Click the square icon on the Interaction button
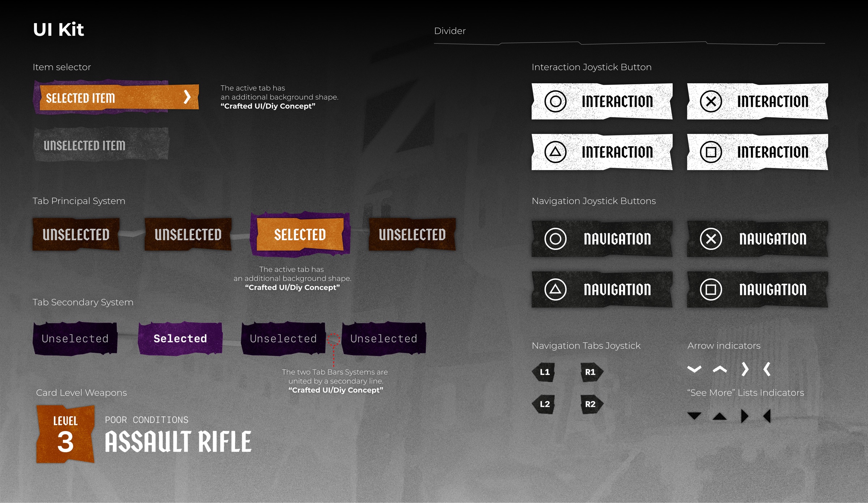The image size is (868, 503). (711, 152)
